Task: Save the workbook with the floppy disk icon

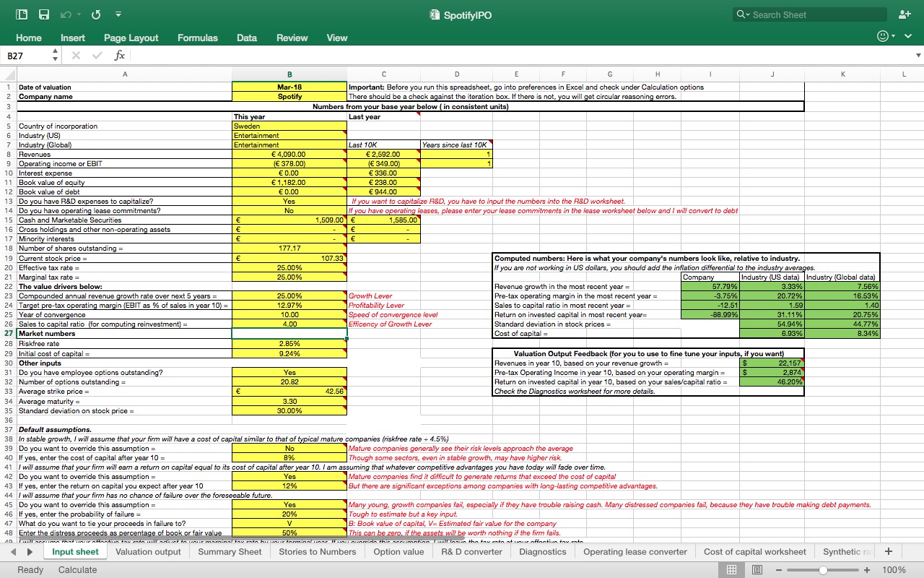Action: tap(44, 14)
